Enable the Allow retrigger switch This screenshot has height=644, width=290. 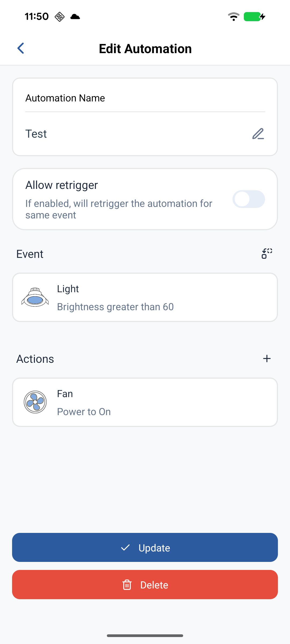(249, 199)
